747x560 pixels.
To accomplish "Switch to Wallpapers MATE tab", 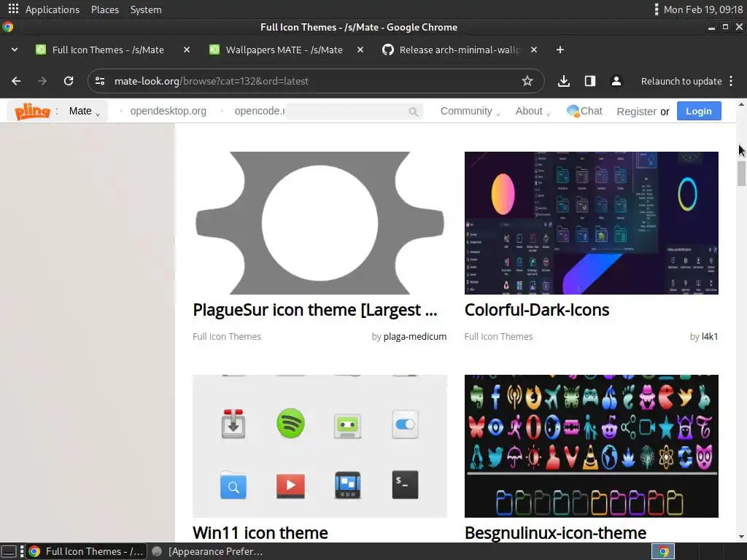I will (x=284, y=50).
